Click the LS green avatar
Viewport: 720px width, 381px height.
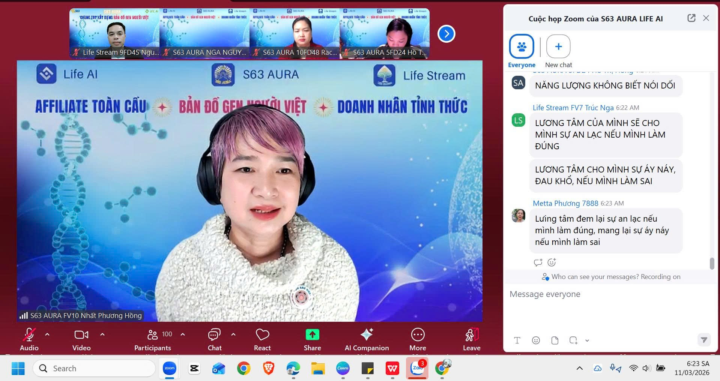coord(518,120)
